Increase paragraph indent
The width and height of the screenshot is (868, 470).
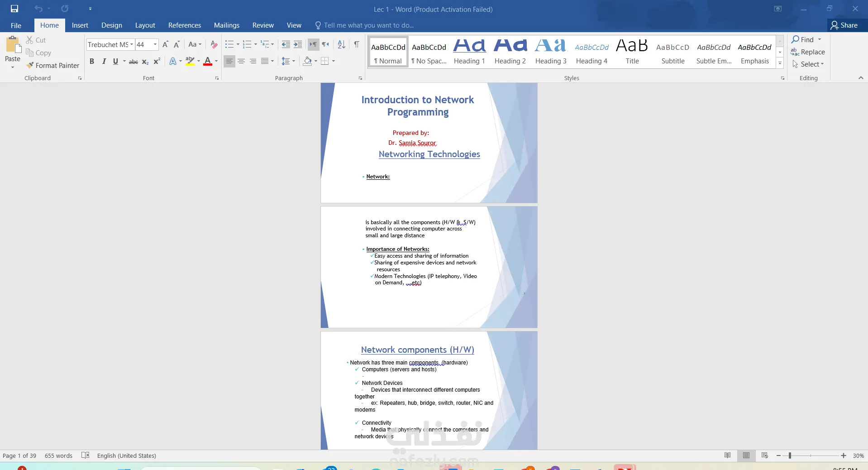click(x=298, y=44)
